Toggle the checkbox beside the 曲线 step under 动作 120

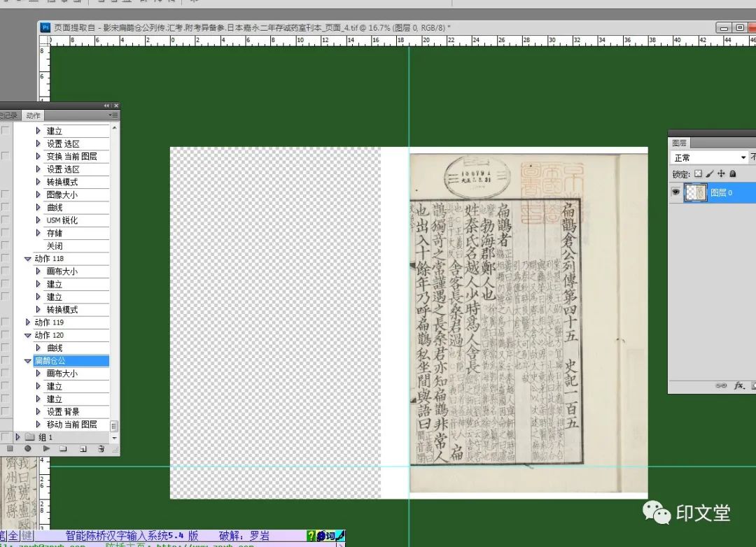[5, 348]
